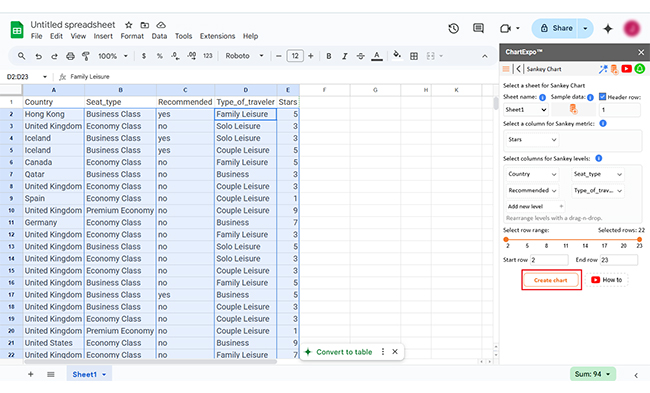Image resolution: width=650 pixels, height=393 pixels.
Task: Click the font size field
Action: [295, 56]
